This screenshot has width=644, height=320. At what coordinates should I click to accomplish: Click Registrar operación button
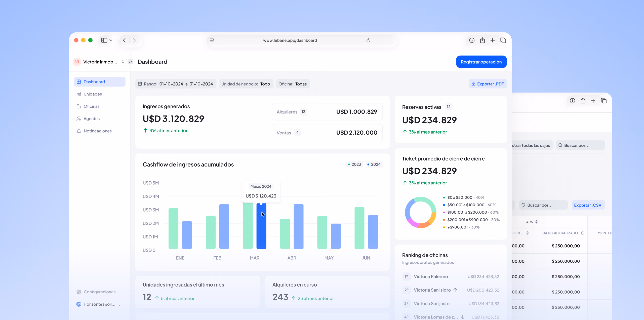coord(481,62)
